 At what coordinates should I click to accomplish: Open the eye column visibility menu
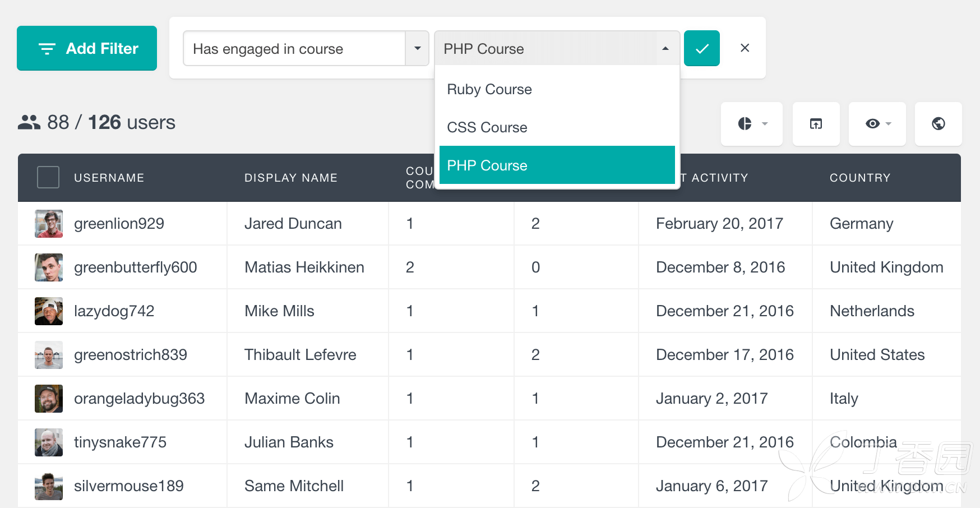877,124
